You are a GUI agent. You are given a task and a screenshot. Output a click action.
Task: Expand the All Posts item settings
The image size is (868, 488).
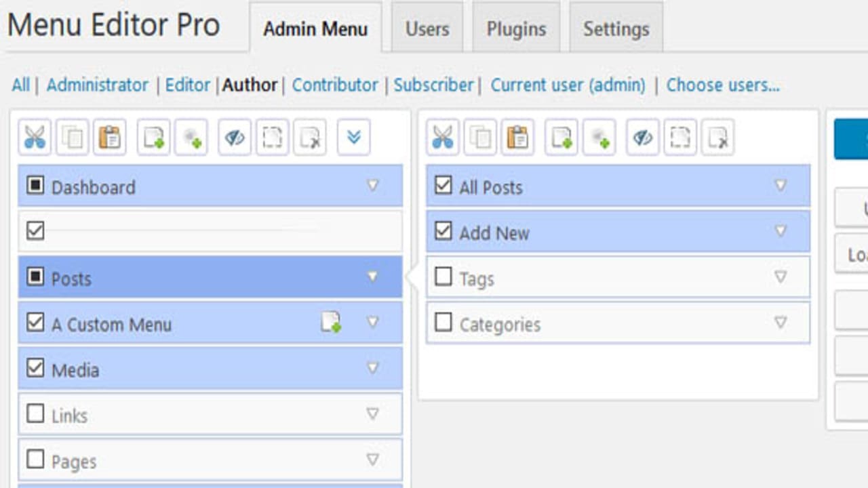(781, 186)
